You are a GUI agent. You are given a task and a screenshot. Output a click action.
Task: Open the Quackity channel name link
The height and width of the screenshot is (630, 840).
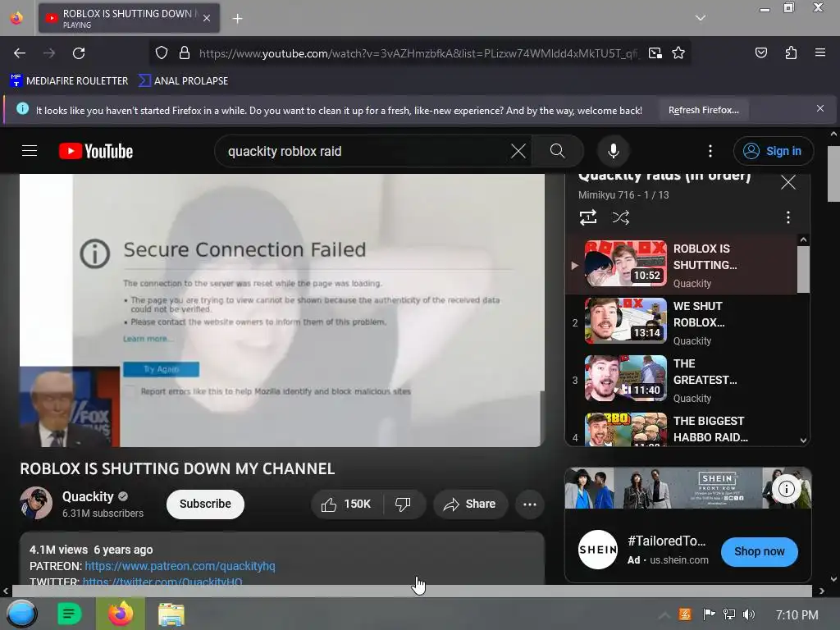[x=88, y=496]
